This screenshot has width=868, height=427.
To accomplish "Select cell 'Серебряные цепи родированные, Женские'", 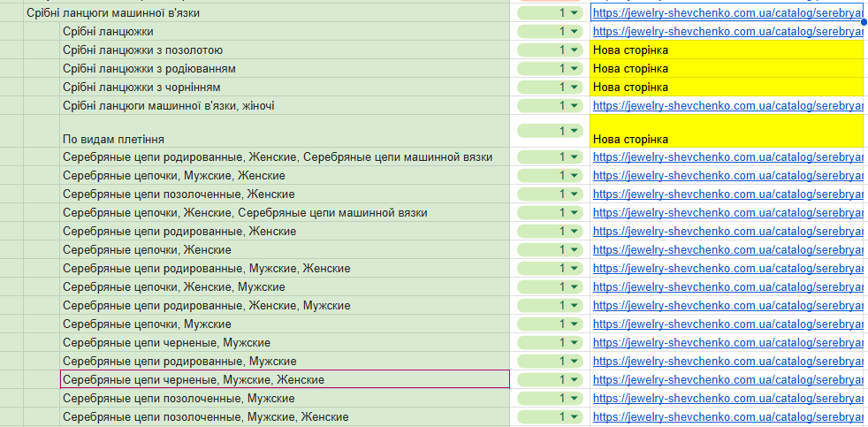I will tap(286, 232).
